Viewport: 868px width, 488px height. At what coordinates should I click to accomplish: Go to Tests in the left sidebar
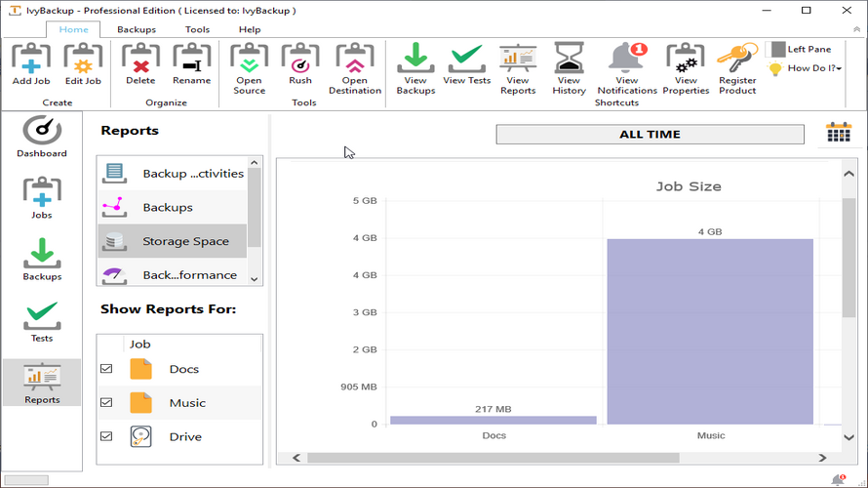click(x=42, y=321)
